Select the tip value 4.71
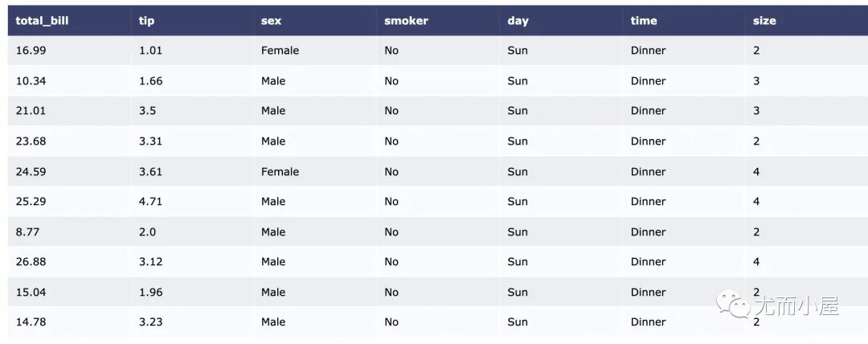This screenshot has height=344, width=868. tap(150, 202)
